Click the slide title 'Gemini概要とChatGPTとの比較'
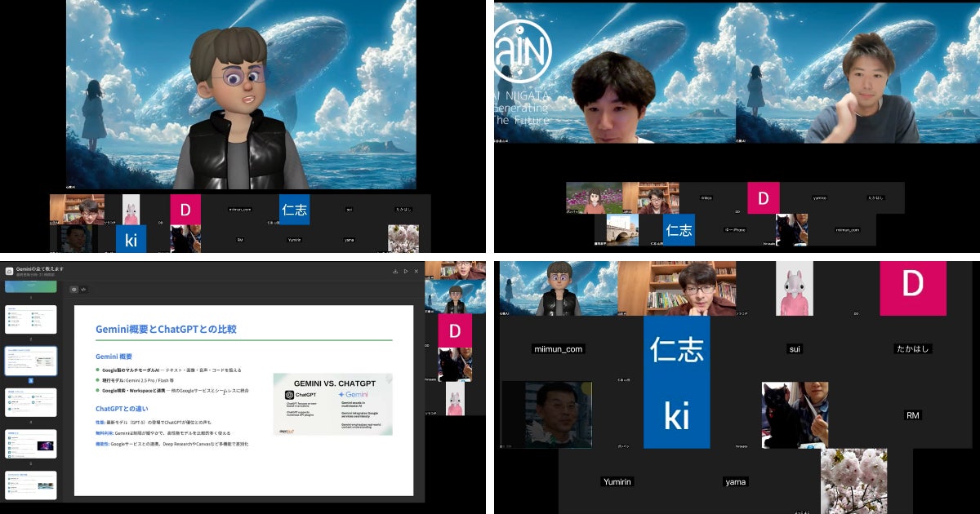Viewport: 980px width, 514px height. (166, 330)
